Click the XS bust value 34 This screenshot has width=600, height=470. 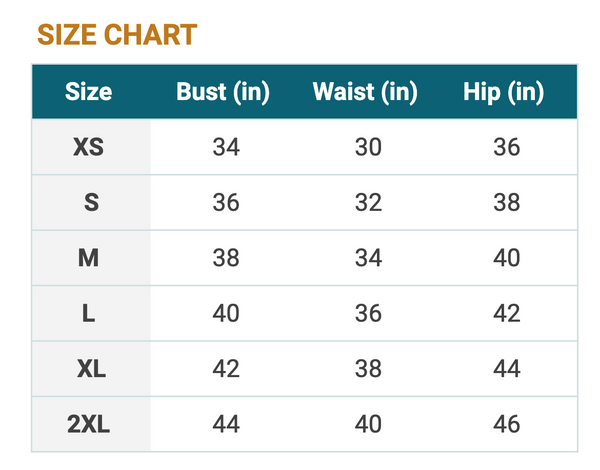(x=226, y=148)
